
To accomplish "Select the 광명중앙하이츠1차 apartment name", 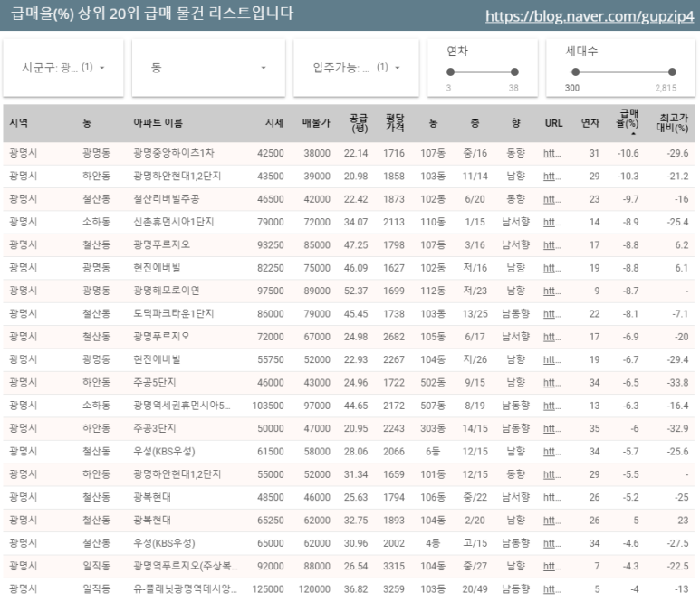I will point(174,153).
